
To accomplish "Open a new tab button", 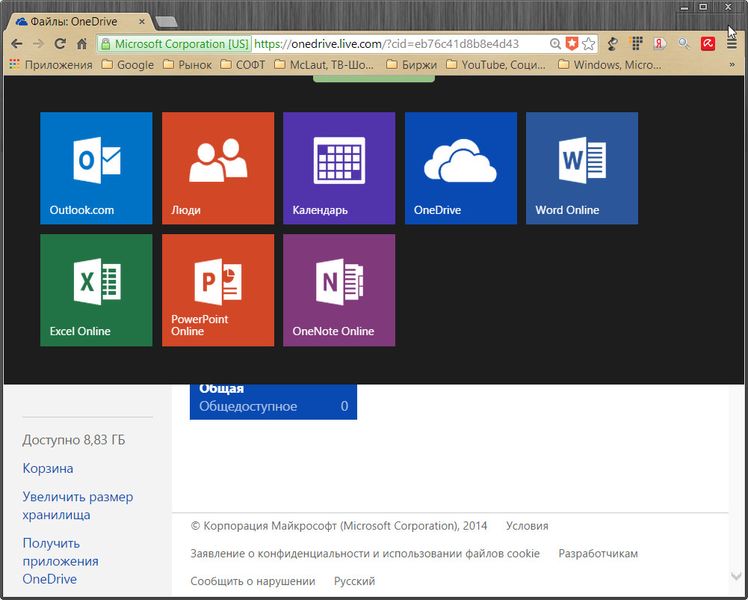I will pyautogui.click(x=166, y=22).
